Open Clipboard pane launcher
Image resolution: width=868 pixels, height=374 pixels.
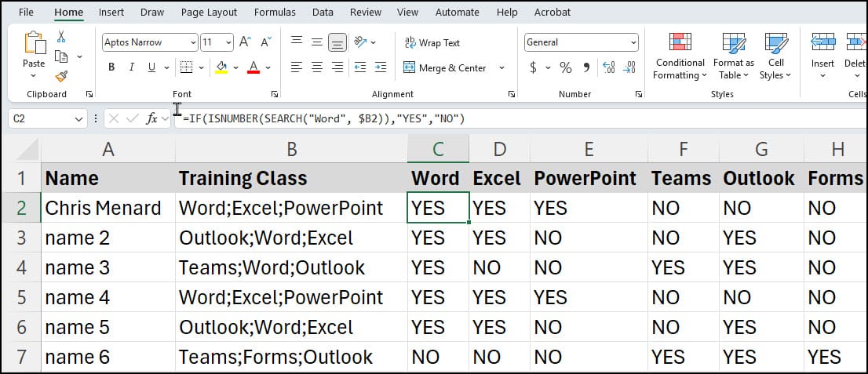(x=89, y=95)
